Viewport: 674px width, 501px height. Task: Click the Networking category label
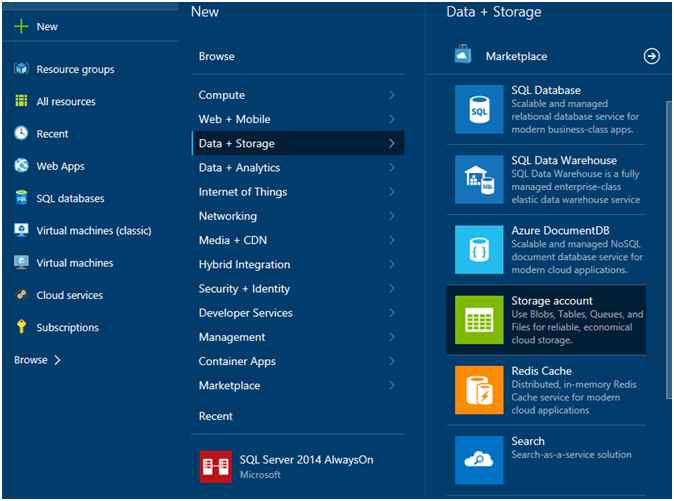(x=228, y=216)
